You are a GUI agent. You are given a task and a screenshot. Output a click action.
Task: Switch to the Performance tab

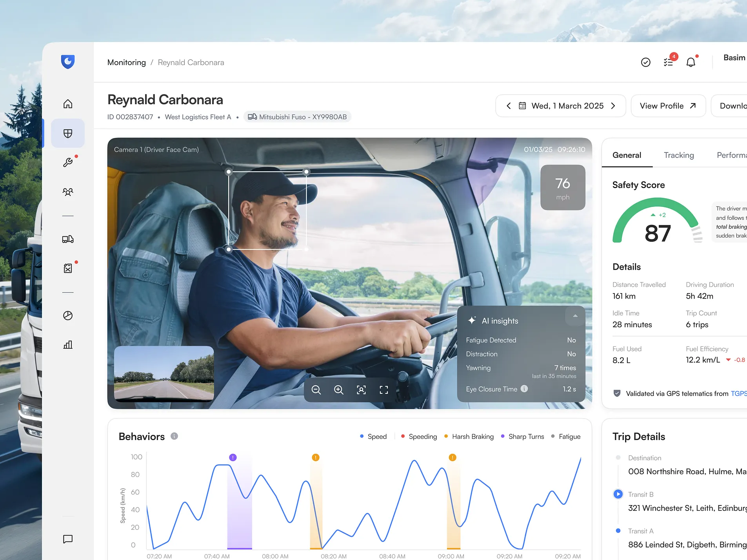pos(732,155)
